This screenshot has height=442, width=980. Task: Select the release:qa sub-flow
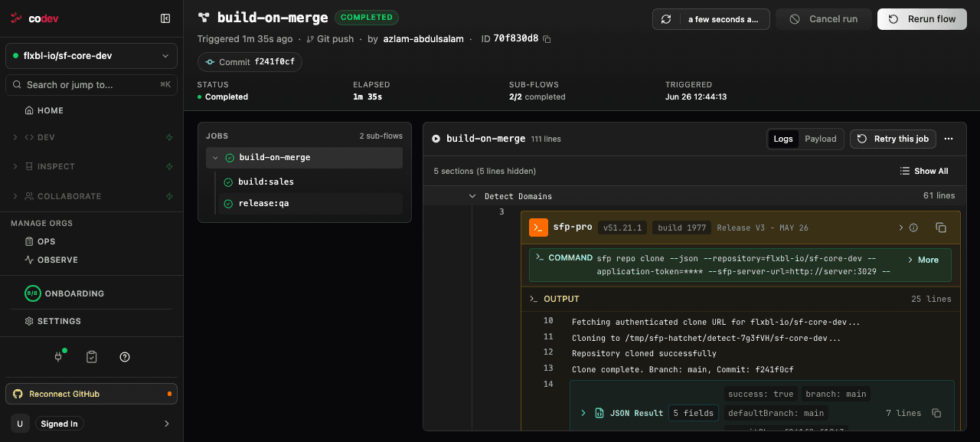click(309, 203)
